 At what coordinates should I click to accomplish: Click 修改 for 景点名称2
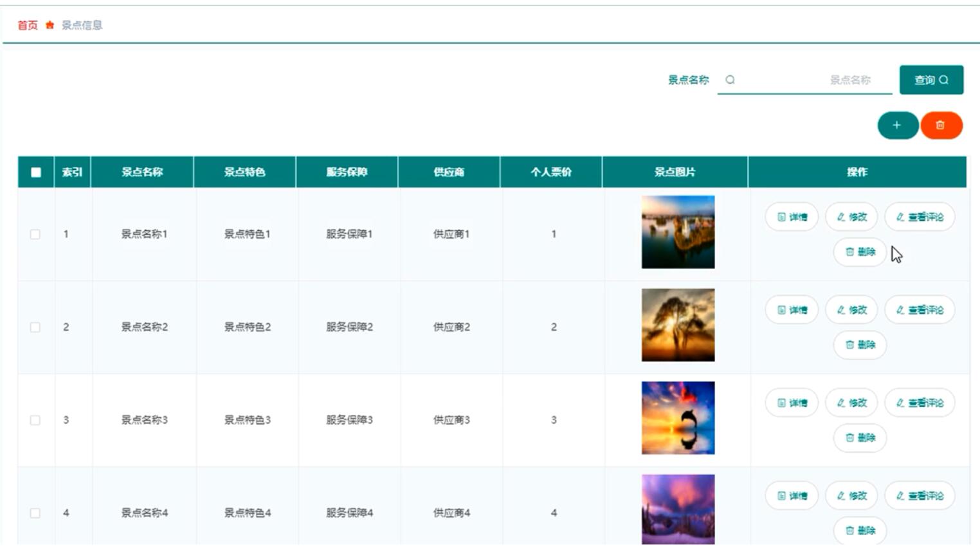pyautogui.click(x=851, y=310)
